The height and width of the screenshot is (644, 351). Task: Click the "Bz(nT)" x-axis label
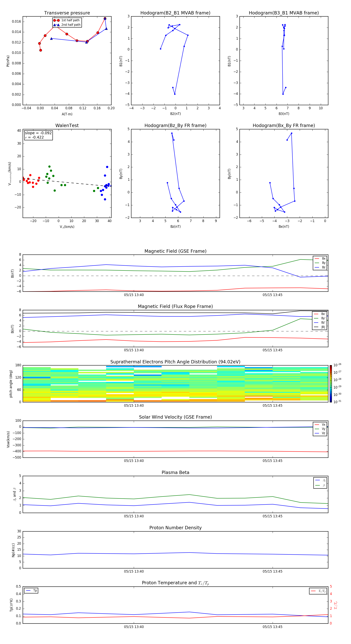[x=175, y=227]
